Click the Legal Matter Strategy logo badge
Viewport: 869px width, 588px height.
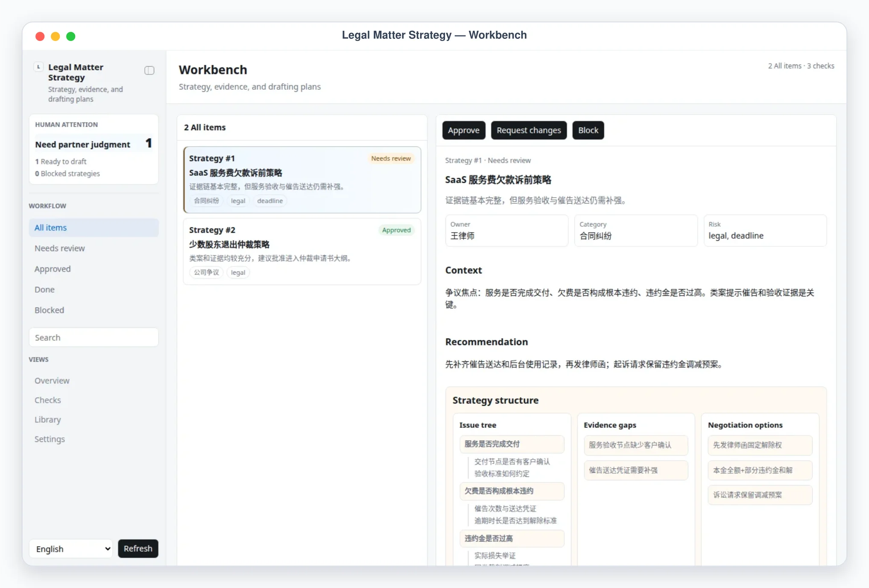[38, 67]
